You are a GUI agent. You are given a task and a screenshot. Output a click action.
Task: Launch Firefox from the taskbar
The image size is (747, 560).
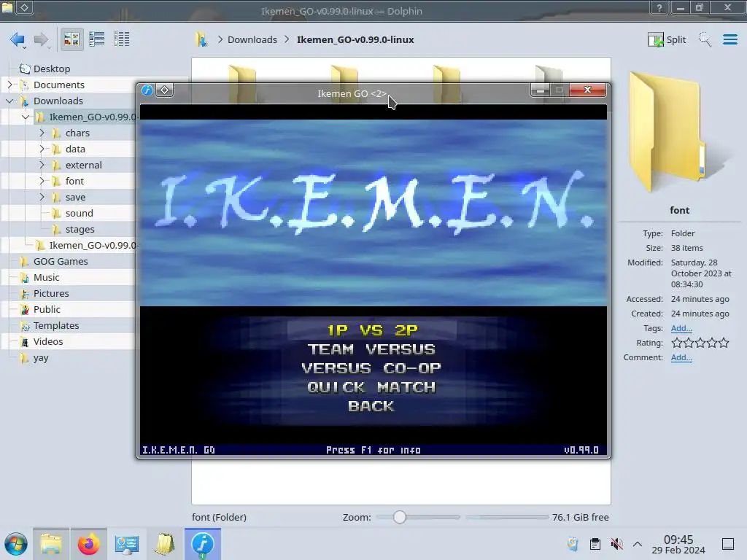coord(88,544)
